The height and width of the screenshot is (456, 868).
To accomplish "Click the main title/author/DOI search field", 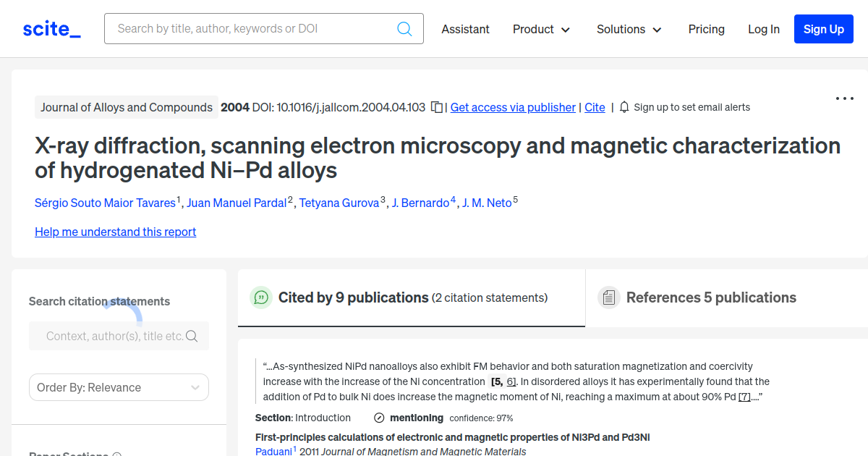I will coord(253,29).
